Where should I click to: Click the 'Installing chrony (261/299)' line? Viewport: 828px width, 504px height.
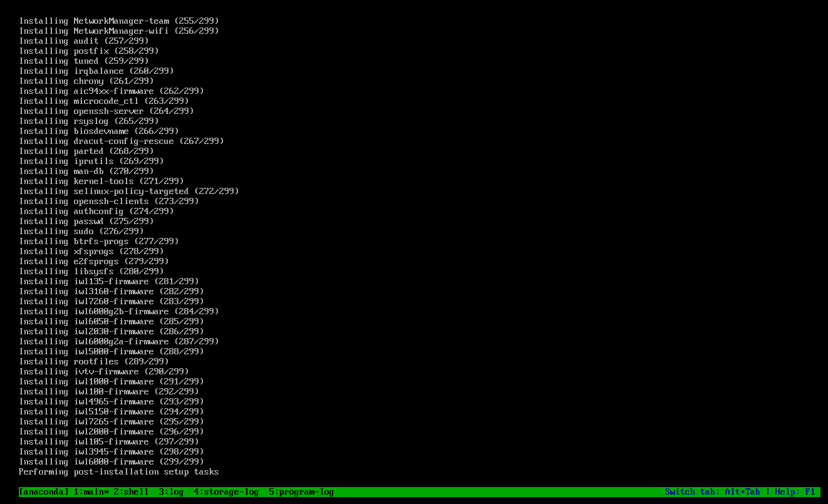[86, 81]
